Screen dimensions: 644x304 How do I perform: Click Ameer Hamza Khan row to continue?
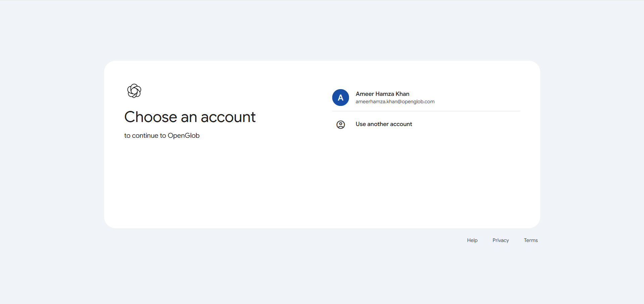[x=403, y=98]
